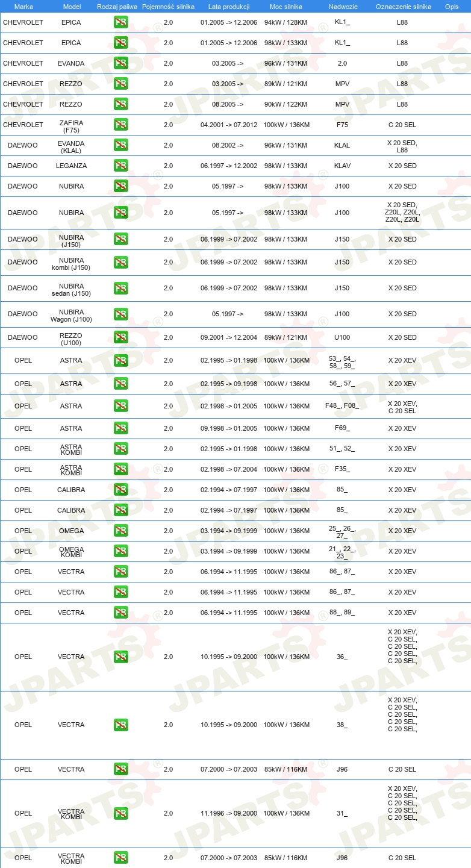
Task: Click the fuel icon in the Chevrolet Rezzo 90kW row
Action: click(x=120, y=104)
